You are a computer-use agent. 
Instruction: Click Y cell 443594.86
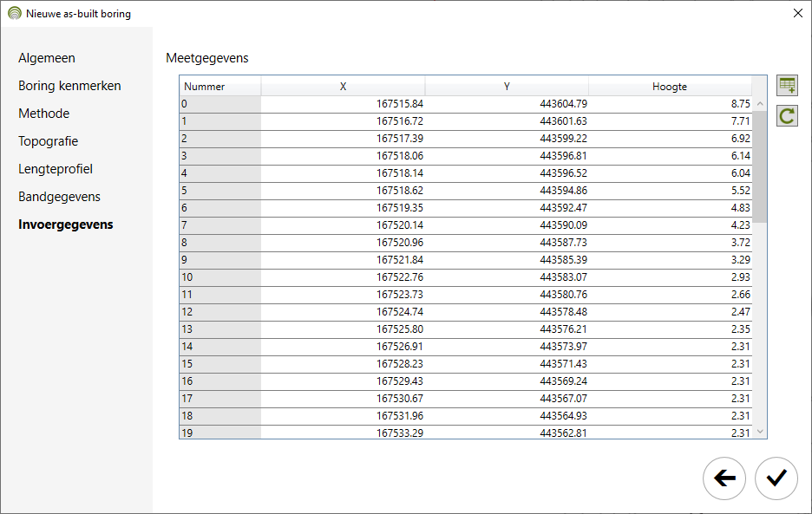coord(507,191)
